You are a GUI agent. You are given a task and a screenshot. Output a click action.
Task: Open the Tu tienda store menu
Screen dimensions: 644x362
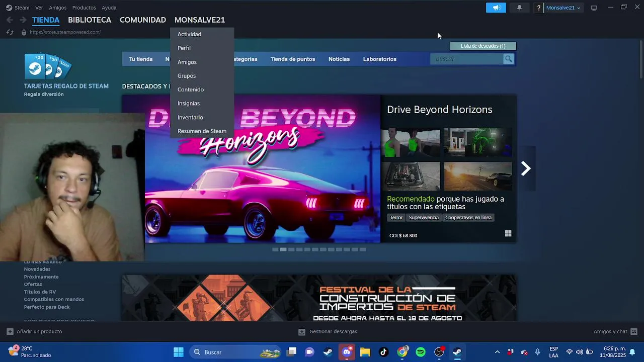click(x=141, y=59)
